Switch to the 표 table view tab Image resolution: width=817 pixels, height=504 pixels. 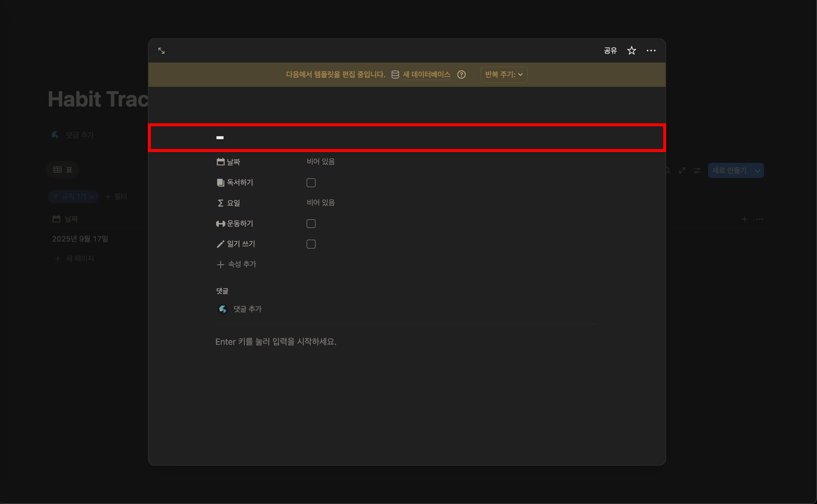point(63,170)
